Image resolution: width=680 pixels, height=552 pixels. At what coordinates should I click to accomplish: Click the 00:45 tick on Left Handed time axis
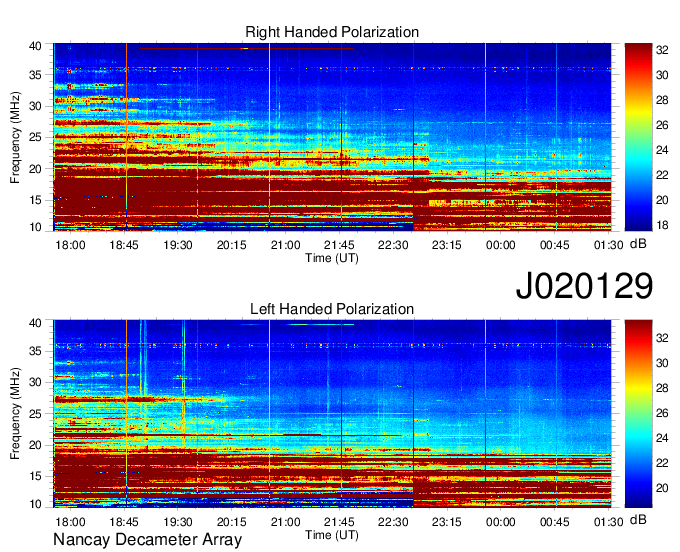click(554, 522)
